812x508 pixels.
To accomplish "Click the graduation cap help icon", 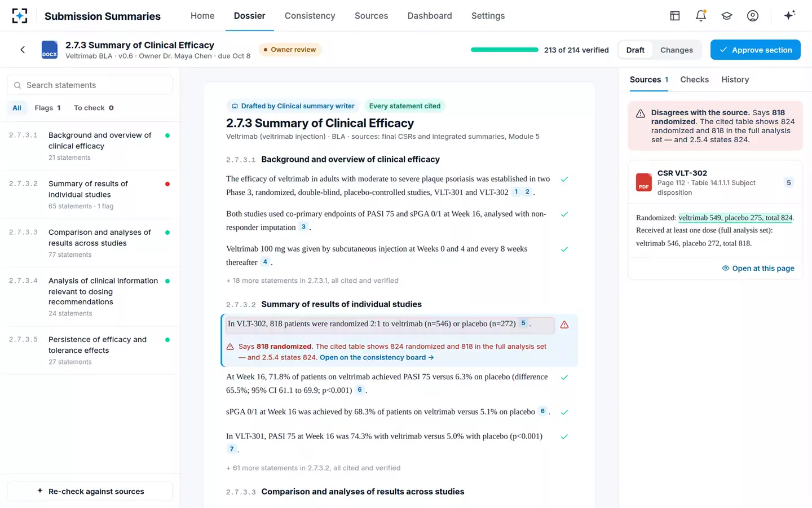I will (727, 16).
